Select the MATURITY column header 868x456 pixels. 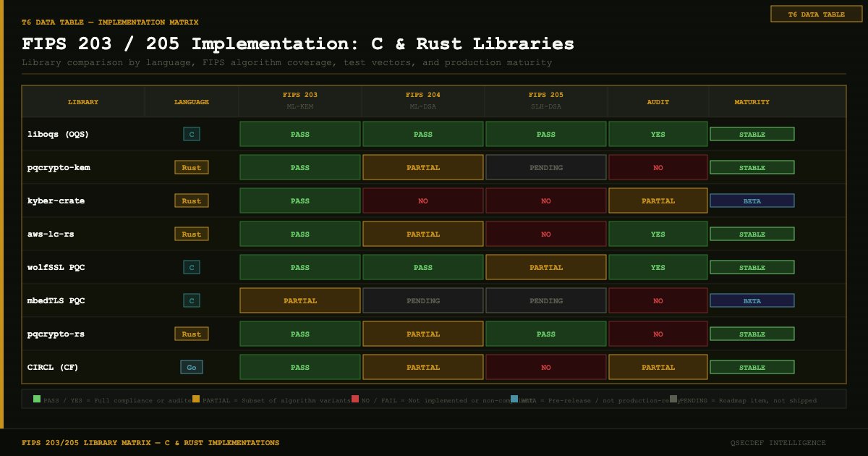(x=752, y=102)
